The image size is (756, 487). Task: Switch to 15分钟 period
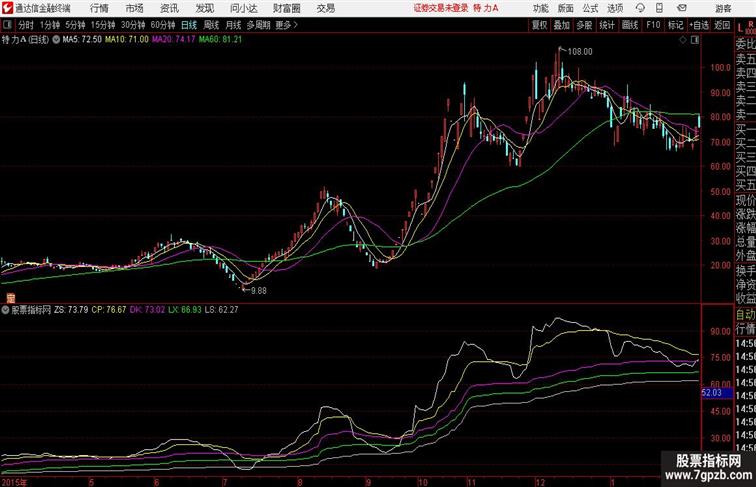point(103,25)
